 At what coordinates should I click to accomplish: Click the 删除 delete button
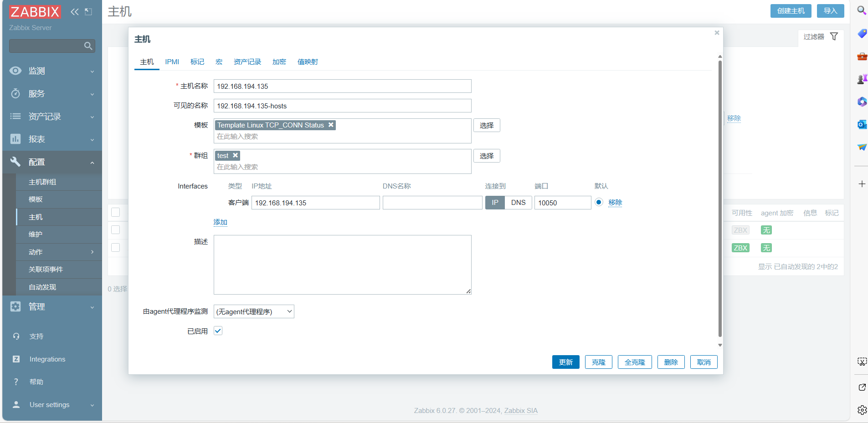[671, 362]
